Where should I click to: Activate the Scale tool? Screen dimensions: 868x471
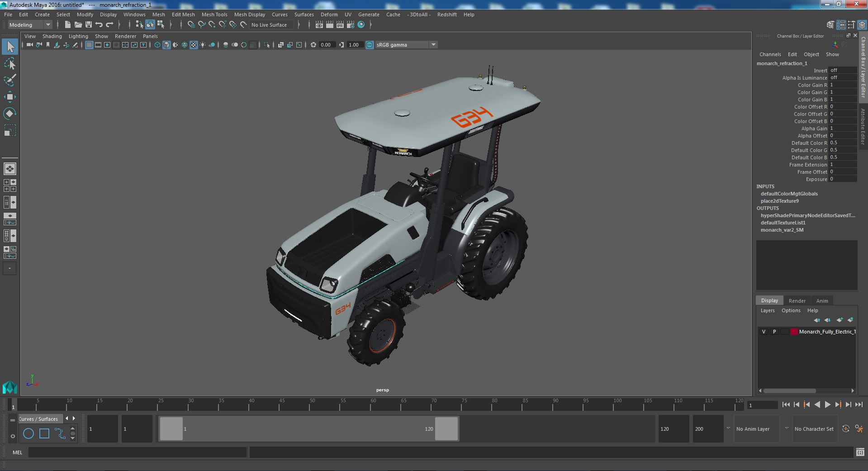[10, 130]
